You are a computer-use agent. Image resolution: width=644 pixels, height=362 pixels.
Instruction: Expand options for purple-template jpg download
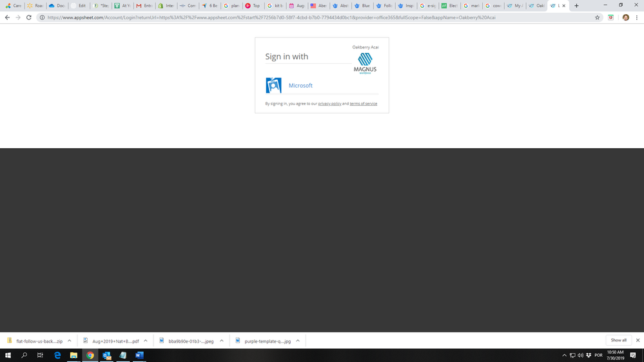(x=298, y=341)
